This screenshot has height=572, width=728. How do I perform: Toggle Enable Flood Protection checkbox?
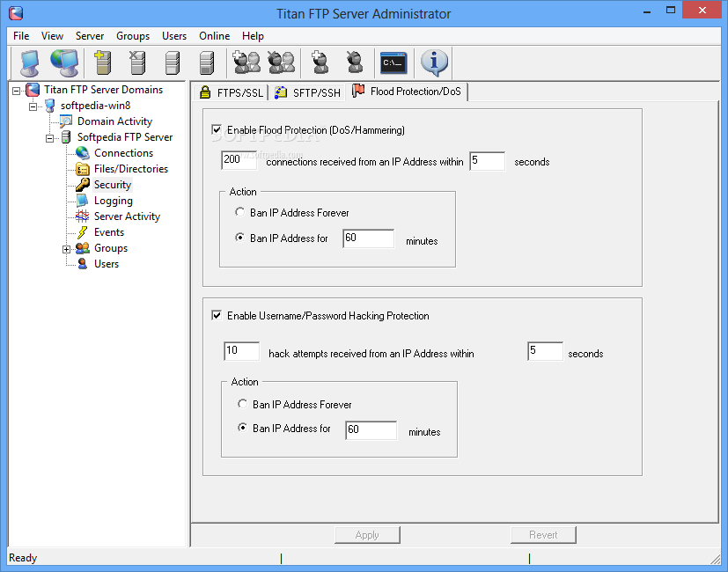pos(217,129)
